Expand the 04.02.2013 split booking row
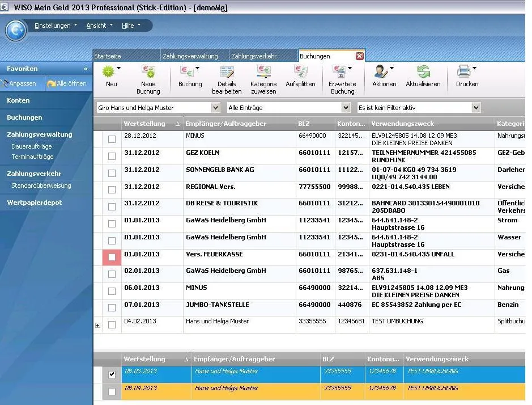Image resolution: width=532 pixels, height=405 pixels. tap(97, 325)
